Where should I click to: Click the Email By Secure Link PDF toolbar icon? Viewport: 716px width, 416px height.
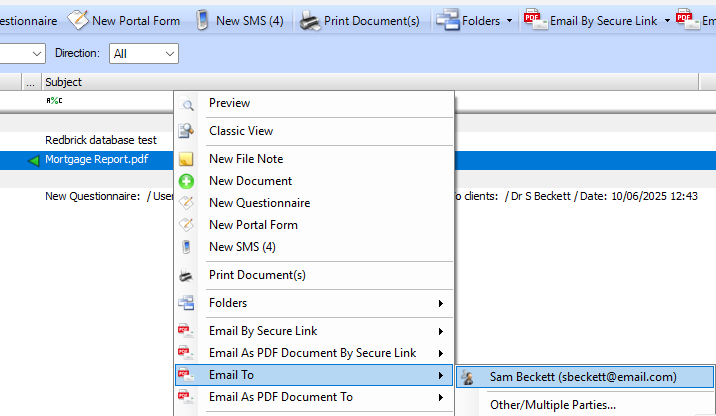pos(535,20)
